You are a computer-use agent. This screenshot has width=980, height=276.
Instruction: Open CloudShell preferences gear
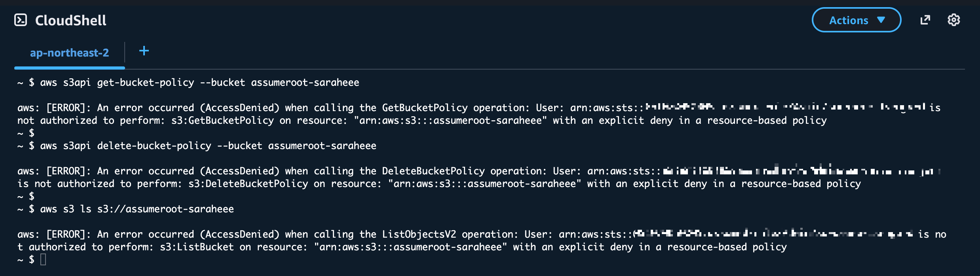[x=954, y=20]
